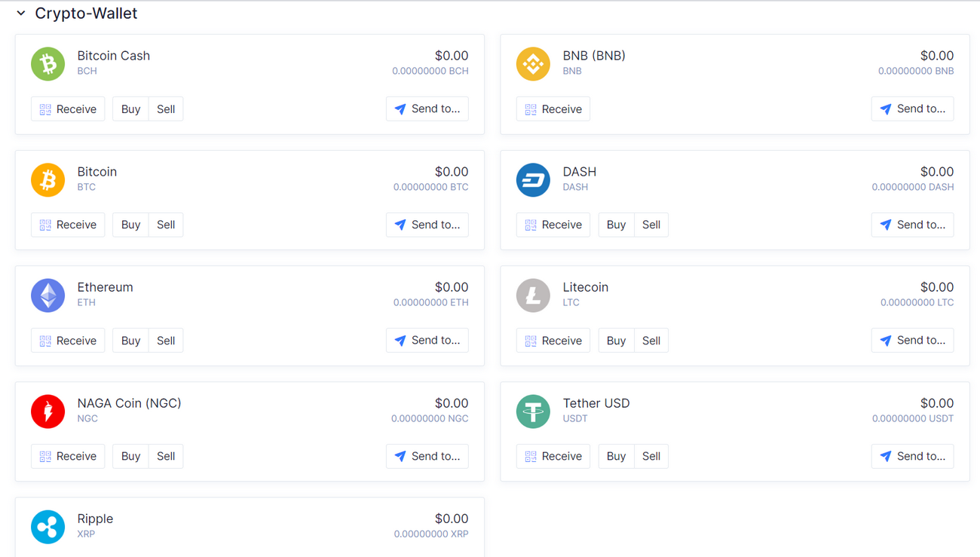This screenshot has width=980, height=557.
Task: Send Litecoin with Send to
Action: point(913,341)
